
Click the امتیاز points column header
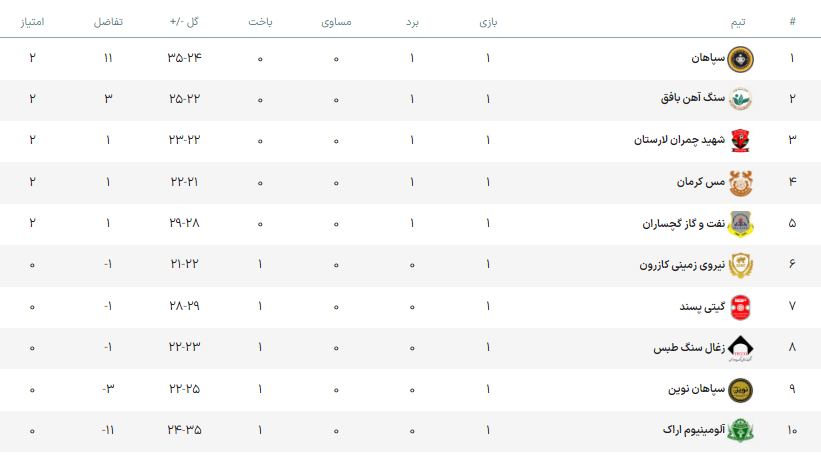(x=33, y=21)
